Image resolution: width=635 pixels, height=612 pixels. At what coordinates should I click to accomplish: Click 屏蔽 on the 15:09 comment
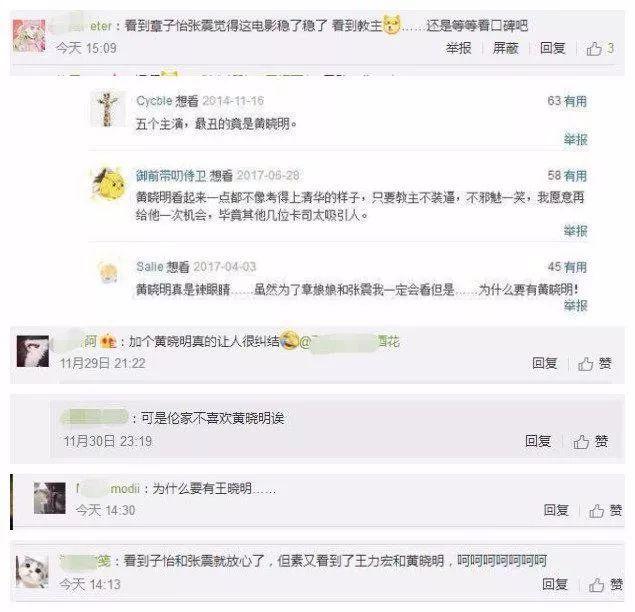coord(505,48)
